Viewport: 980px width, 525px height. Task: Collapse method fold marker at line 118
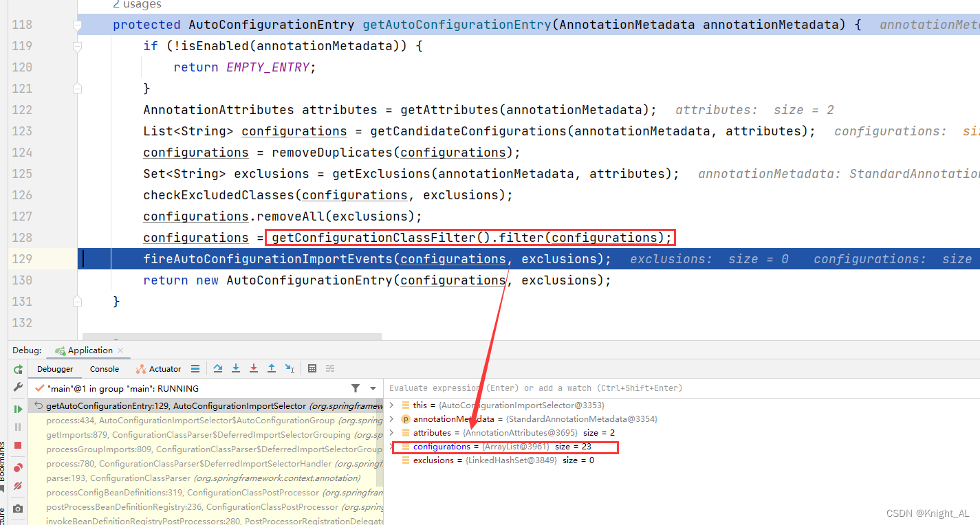pos(77,25)
